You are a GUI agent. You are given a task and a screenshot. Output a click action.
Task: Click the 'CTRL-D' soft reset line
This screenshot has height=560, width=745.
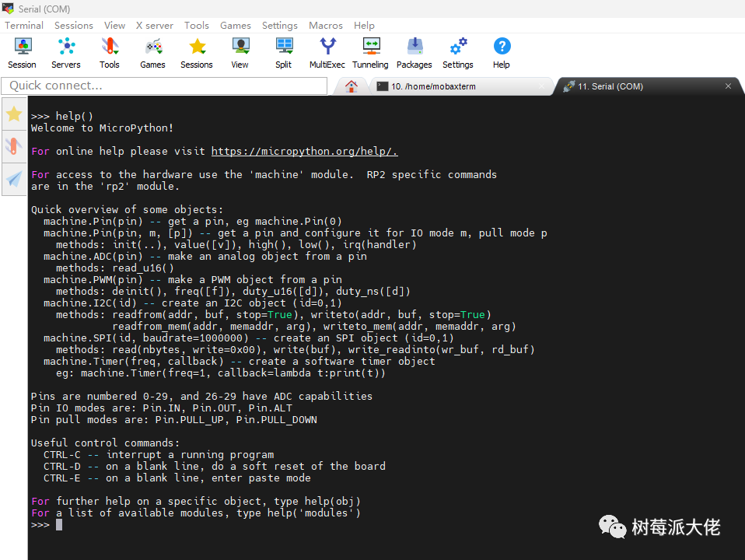pos(215,467)
